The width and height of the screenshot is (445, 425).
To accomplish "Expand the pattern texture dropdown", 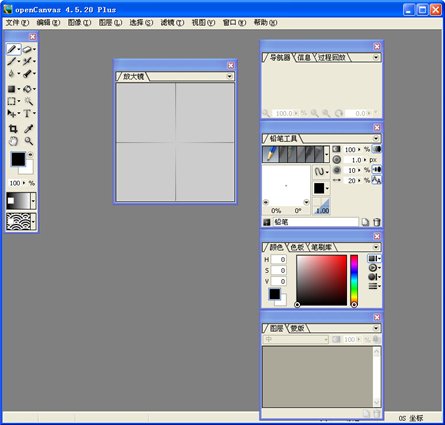I will tap(33, 221).
